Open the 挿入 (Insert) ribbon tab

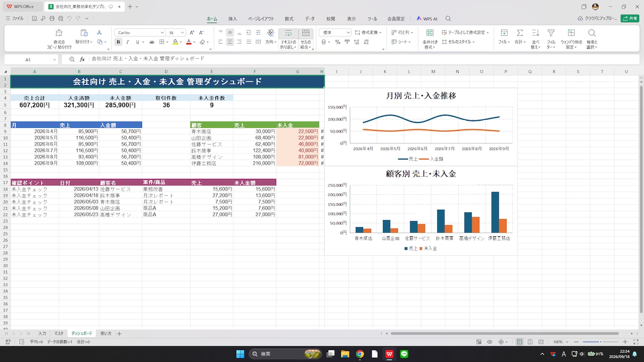coord(233,18)
